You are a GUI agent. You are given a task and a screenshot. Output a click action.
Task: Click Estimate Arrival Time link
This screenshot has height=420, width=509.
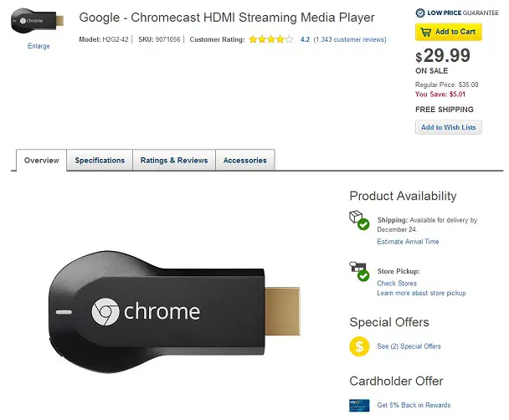pyautogui.click(x=408, y=242)
